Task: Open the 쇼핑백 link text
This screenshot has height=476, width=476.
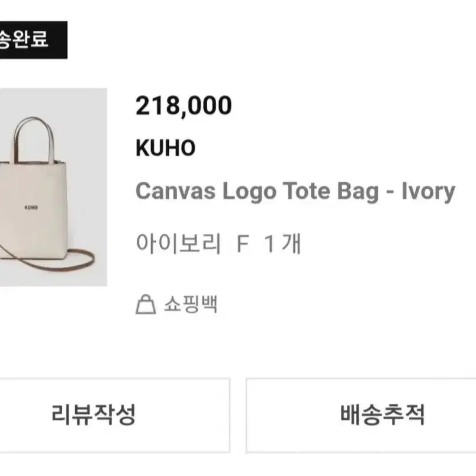Action: point(191,304)
